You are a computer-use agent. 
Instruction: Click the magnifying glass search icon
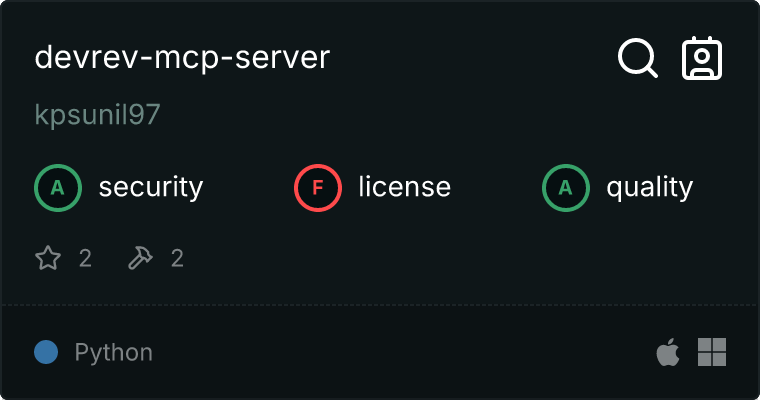[x=637, y=58]
